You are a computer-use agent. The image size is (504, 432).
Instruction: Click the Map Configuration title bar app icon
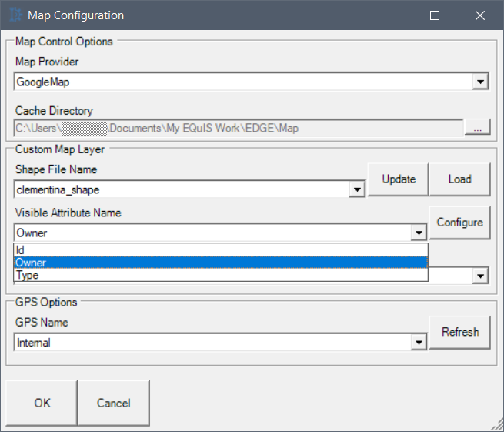pyautogui.click(x=15, y=15)
